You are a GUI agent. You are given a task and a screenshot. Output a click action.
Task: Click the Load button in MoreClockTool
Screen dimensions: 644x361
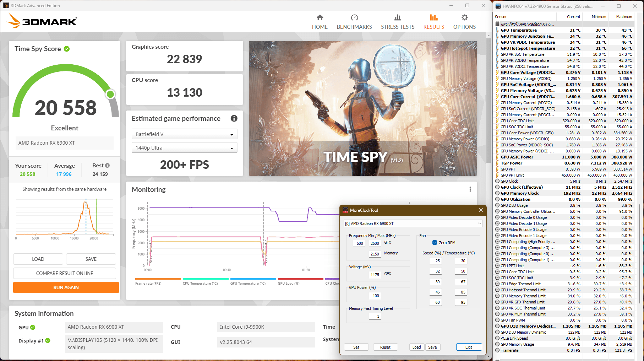(x=417, y=347)
